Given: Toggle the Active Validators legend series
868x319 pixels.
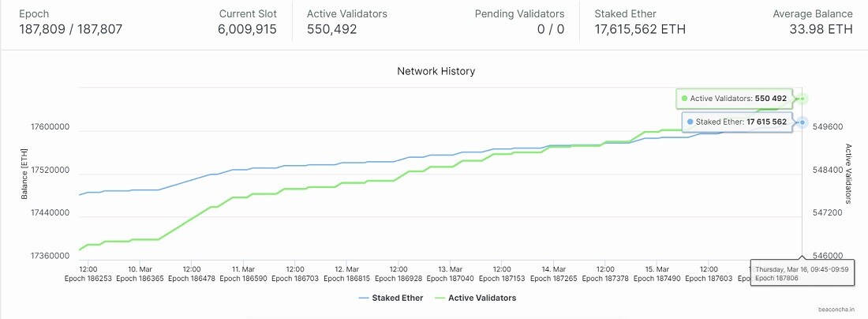Looking at the screenshot, I should pos(476,298).
